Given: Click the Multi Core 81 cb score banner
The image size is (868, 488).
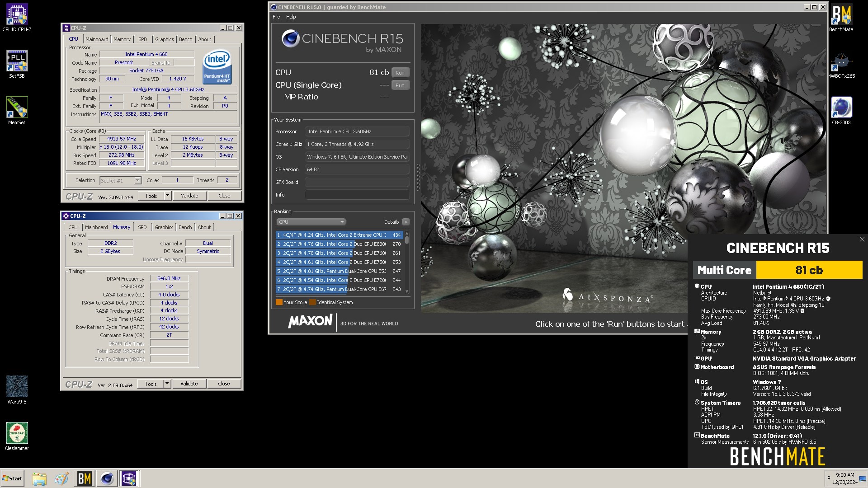Looking at the screenshot, I should (x=778, y=270).
